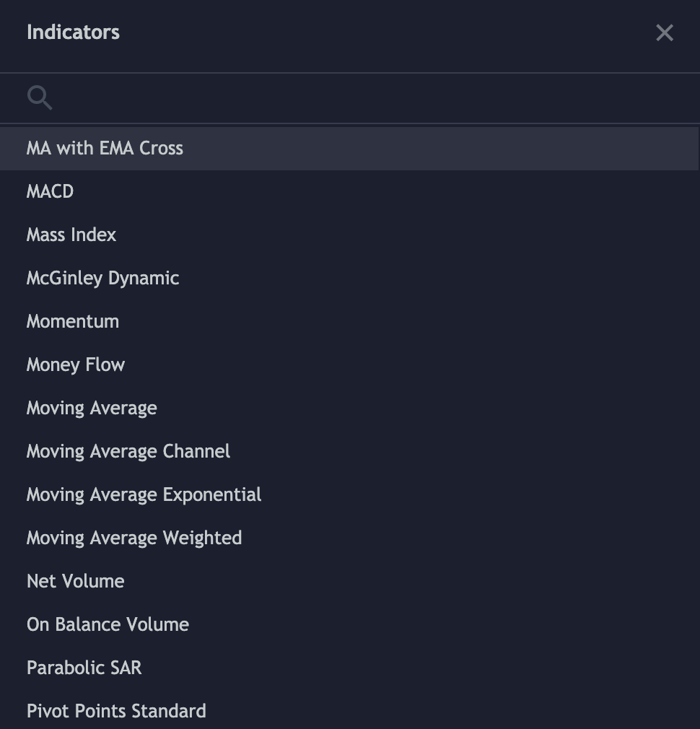Click the search magnifier icon

pos(40,97)
